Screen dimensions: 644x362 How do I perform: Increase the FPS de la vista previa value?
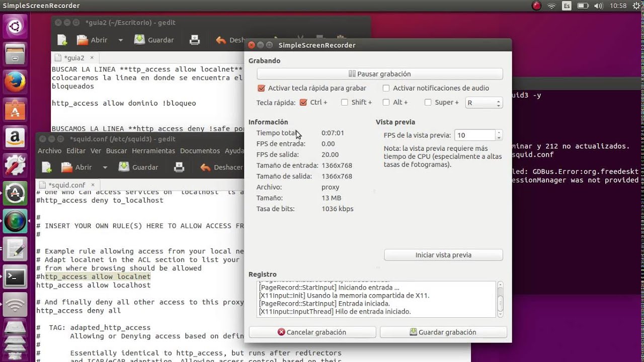click(x=499, y=133)
